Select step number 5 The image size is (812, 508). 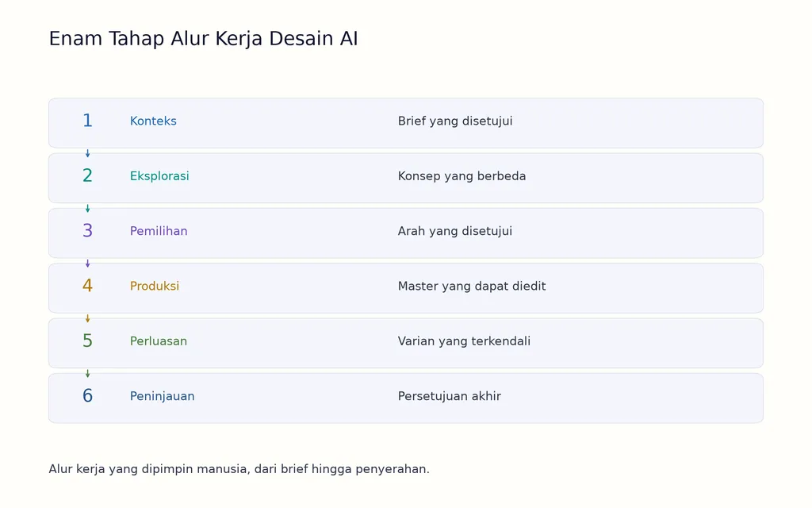click(x=87, y=341)
